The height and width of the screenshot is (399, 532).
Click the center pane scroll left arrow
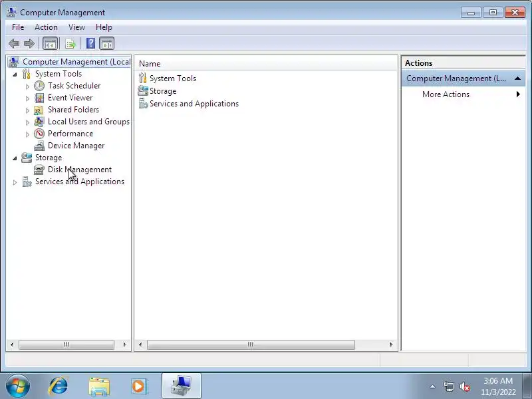tap(140, 344)
